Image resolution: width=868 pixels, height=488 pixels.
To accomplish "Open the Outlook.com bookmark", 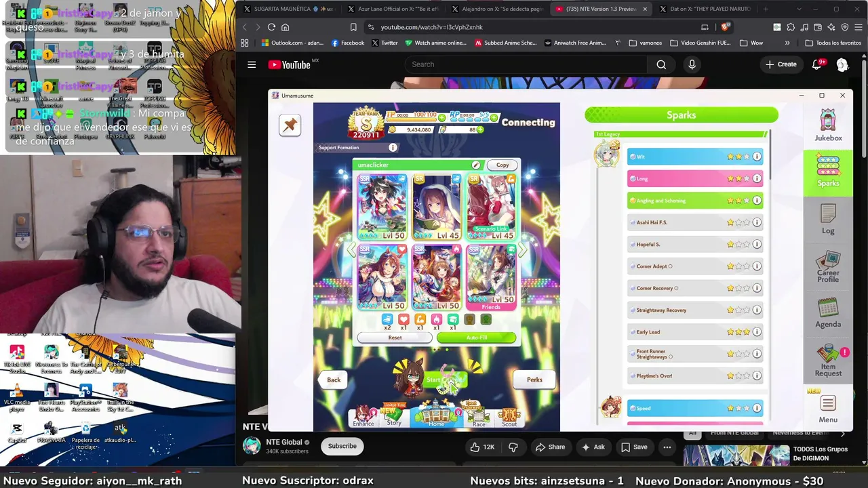I will [x=292, y=43].
